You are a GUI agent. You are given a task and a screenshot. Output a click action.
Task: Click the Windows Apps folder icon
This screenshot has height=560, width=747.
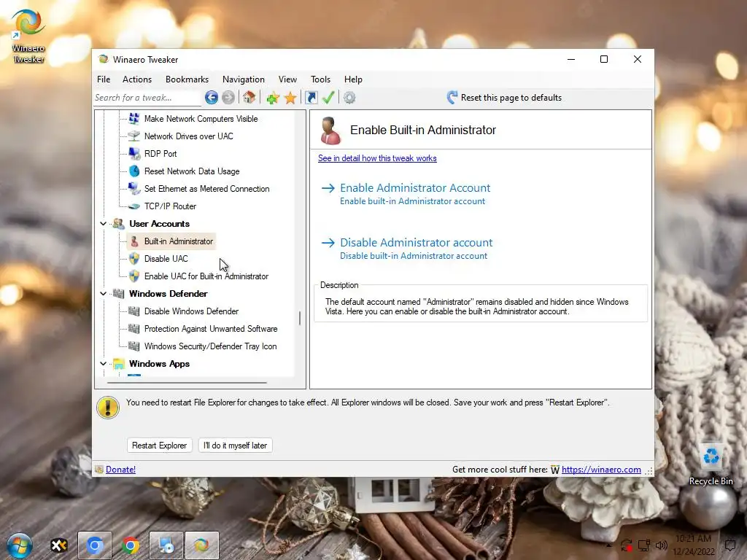pyautogui.click(x=119, y=365)
